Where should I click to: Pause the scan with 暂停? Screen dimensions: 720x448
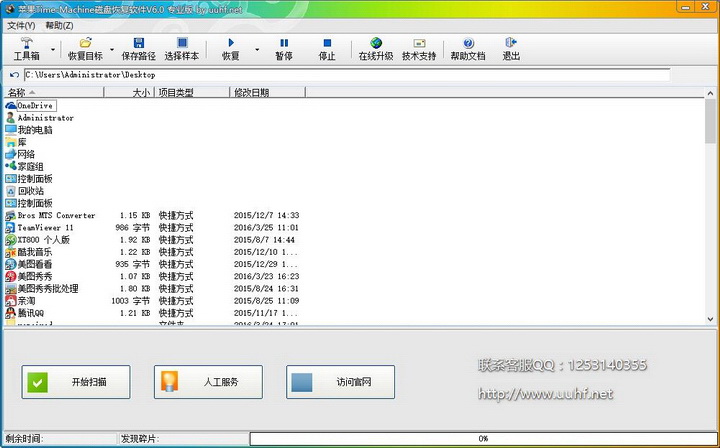(284, 49)
